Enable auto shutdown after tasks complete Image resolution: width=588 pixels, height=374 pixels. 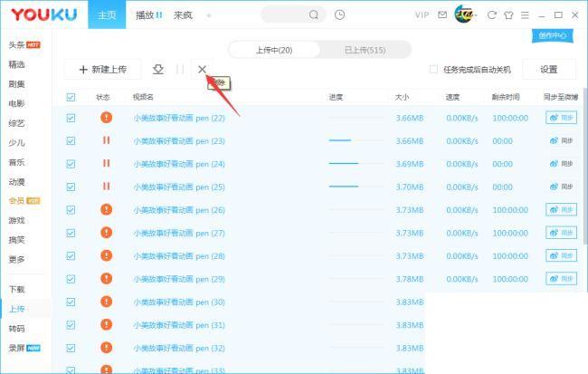pos(433,69)
